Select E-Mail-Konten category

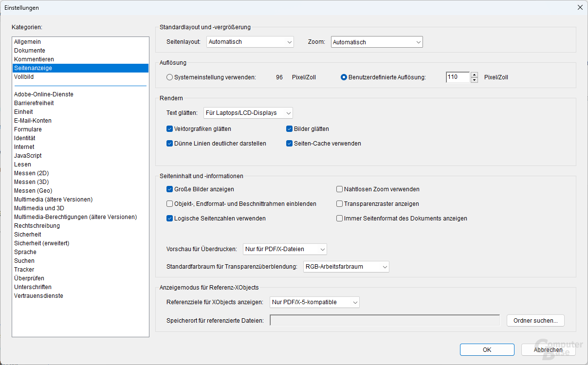[80, 121]
